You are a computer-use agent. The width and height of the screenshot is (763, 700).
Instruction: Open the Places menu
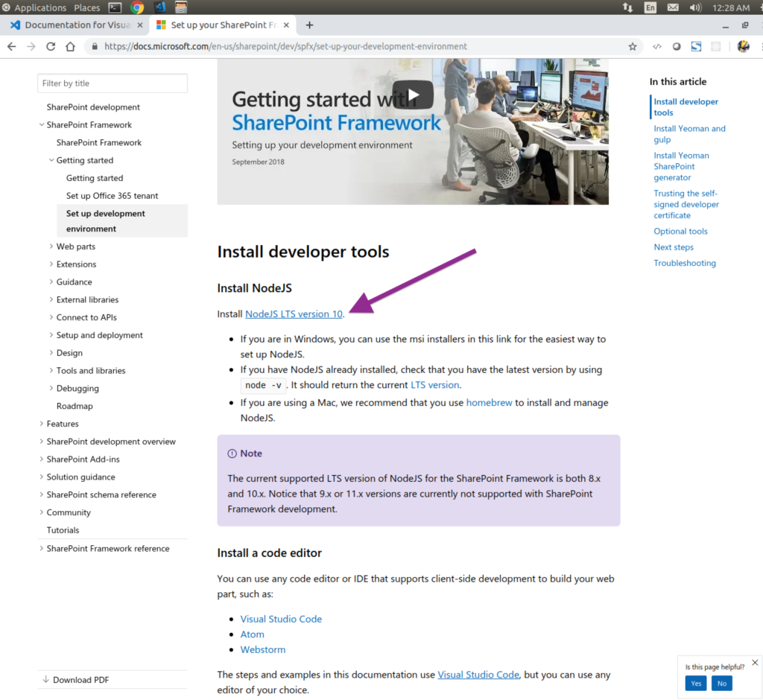coord(86,7)
